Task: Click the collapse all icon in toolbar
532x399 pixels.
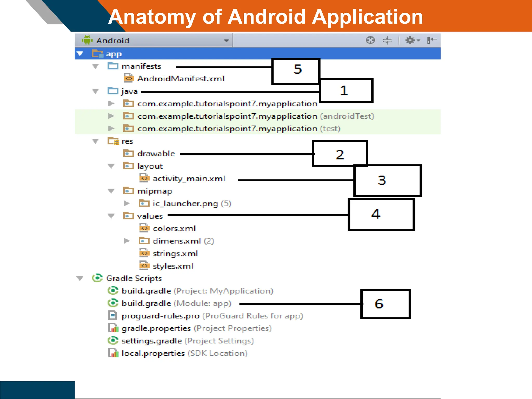Action: pyautogui.click(x=387, y=40)
